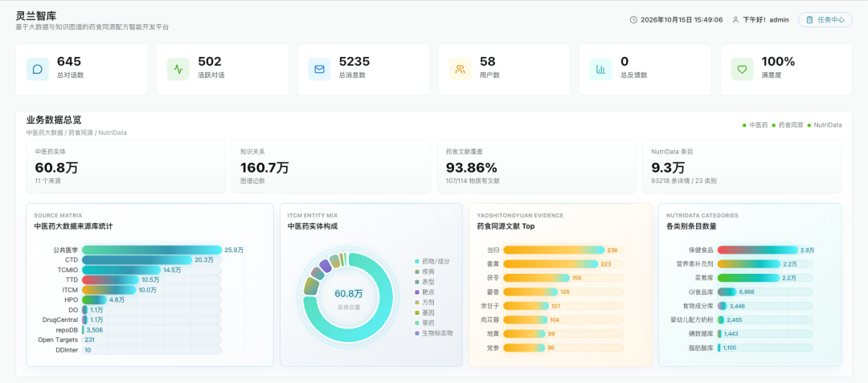
Task: Select the 药食文献覆盖 93.86% card
Action: pos(536,166)
